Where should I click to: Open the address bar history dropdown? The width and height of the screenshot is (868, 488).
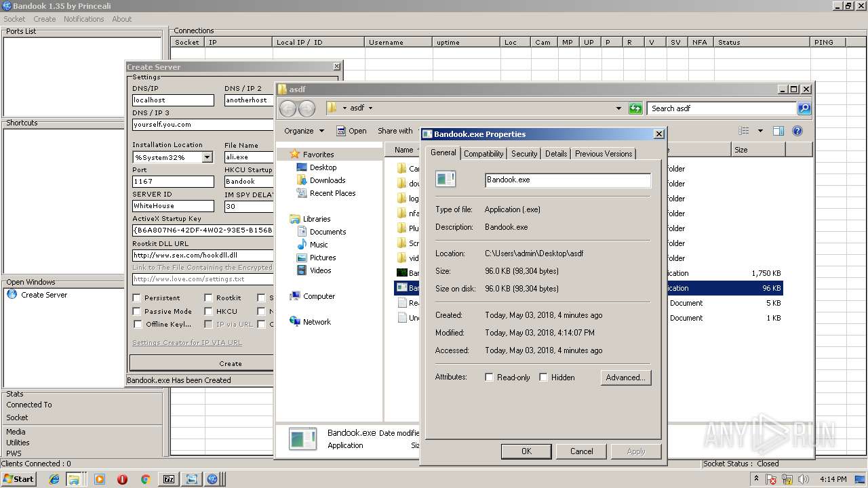[618, 108]
